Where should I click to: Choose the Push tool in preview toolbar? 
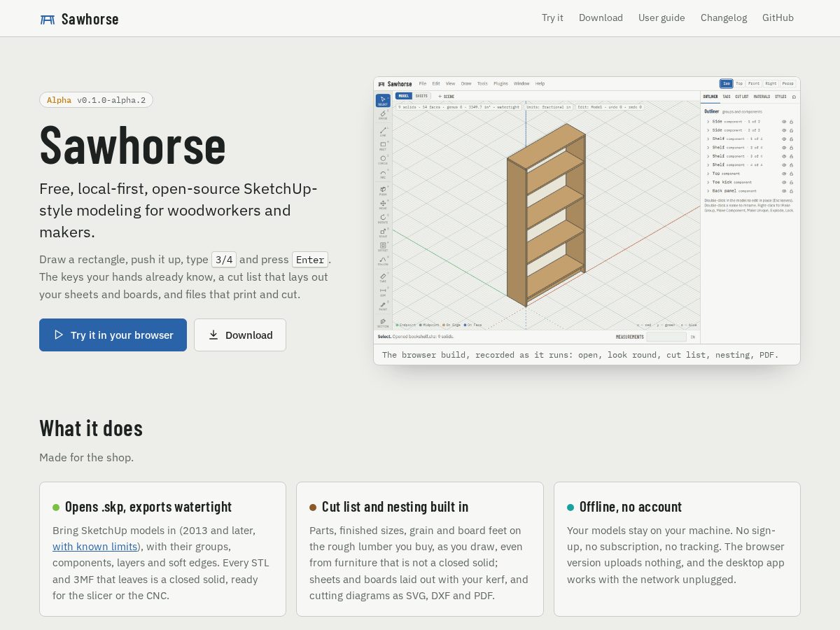pos(383,190)
